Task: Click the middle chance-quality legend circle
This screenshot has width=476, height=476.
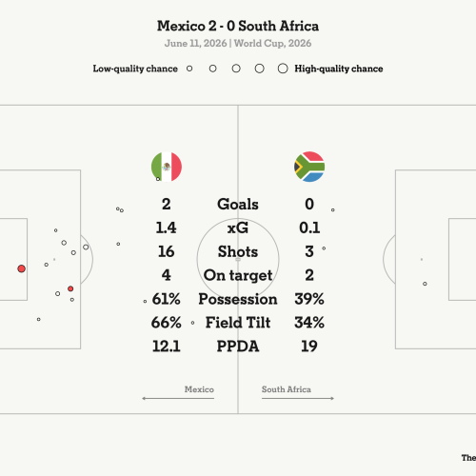Action: (x=236, y=69)
